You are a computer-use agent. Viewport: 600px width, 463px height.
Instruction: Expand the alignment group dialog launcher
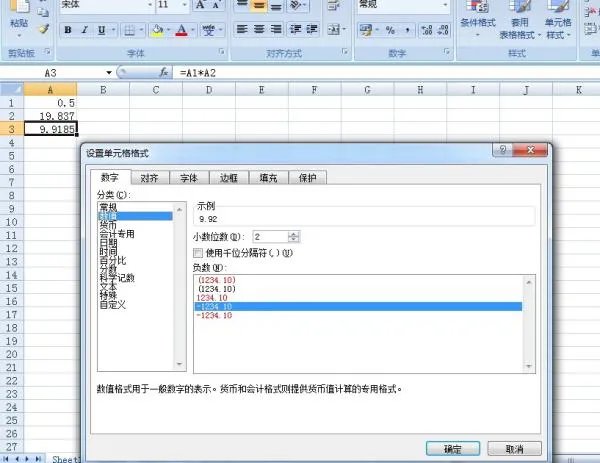click(345, 51)
